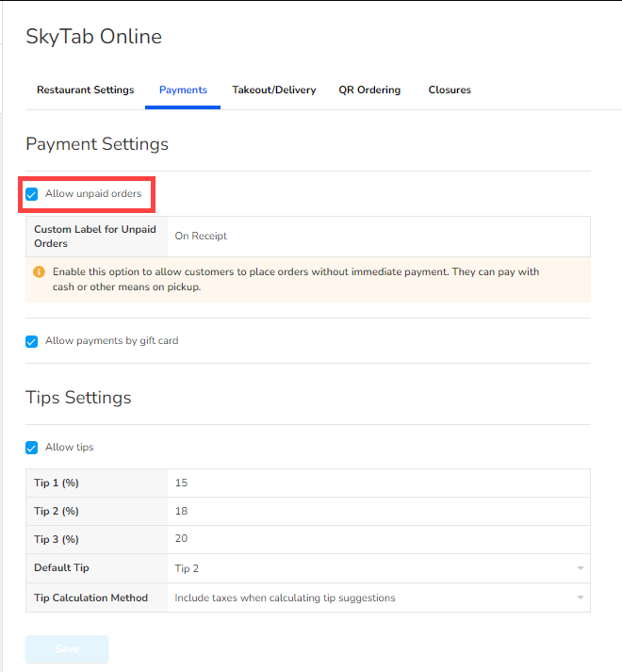This screenshot has height=672, width=622.
Task: Click the Custom Label for Unpaid Orders field
Action: (377, 237)
